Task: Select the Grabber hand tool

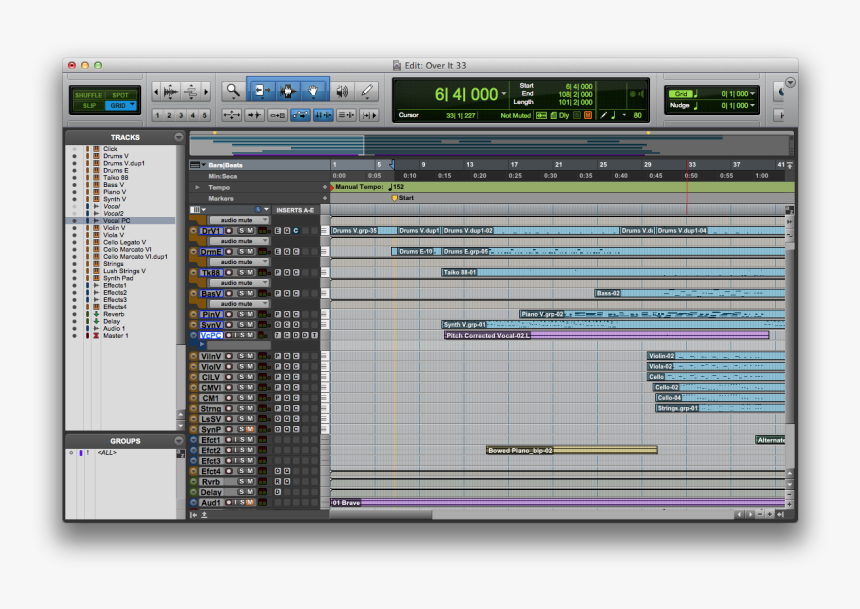Action: pos(313,91)
